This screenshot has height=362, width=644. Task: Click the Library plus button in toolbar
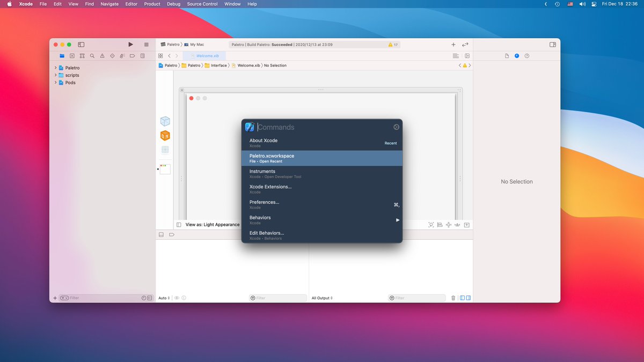click(x=453, y=45)
